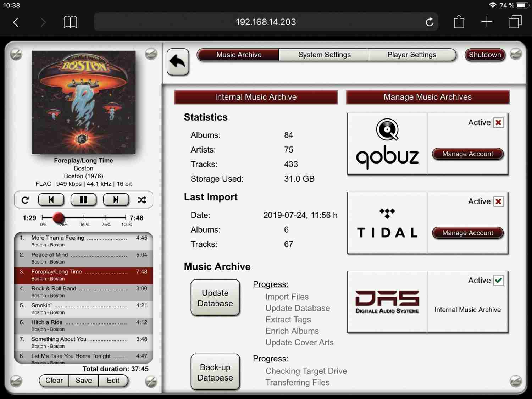Image resolution: width=532 pixels, height=399 pixels.
Task: Click album name Boston (1976)
Action: 83,176
